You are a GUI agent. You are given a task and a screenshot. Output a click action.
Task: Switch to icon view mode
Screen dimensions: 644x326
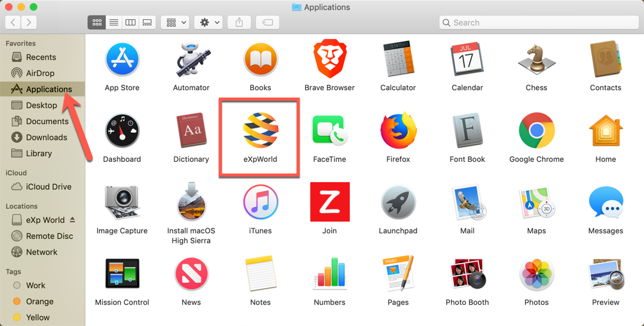coord(97,23)
